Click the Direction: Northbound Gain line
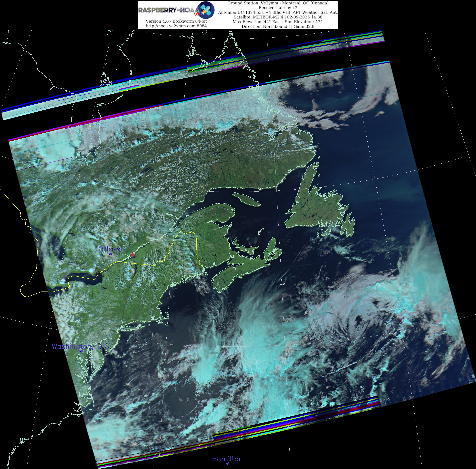Viewport: 476px width, 469px height. pyautogui.click(x=278, y=26)
